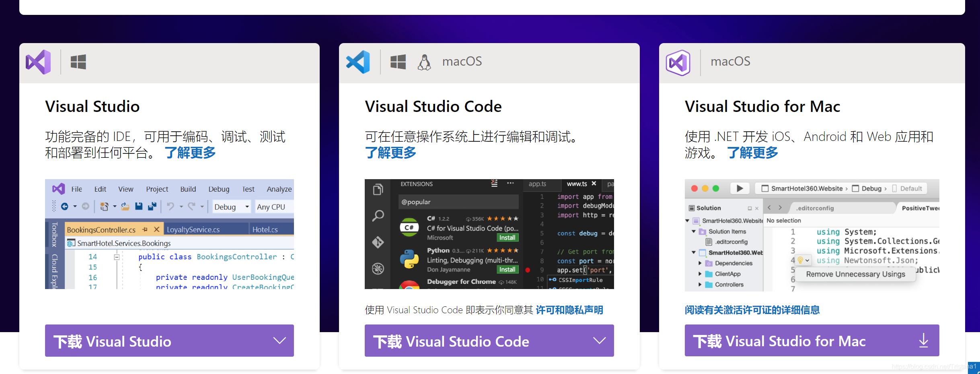Screen dimensions: 980x374
Task: Click the Remove Unnecessary Usings suggestion
Action: [x=856, y=274]
